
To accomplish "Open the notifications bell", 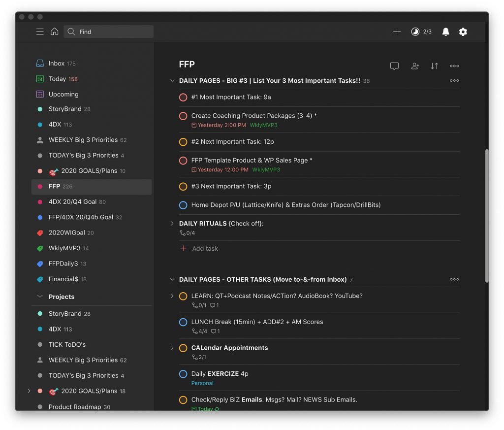I will (445, 32).
